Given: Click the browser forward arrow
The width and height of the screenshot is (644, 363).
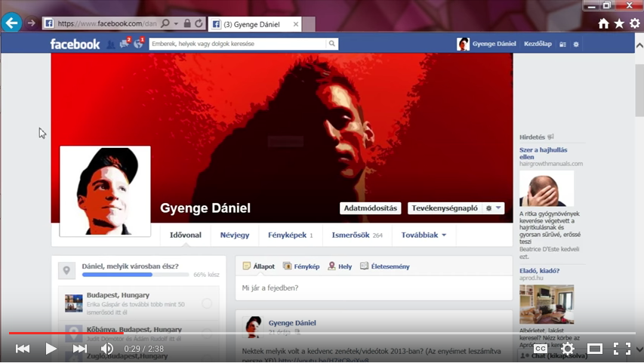Looking at the screenshot, I should tap(31, 23).
